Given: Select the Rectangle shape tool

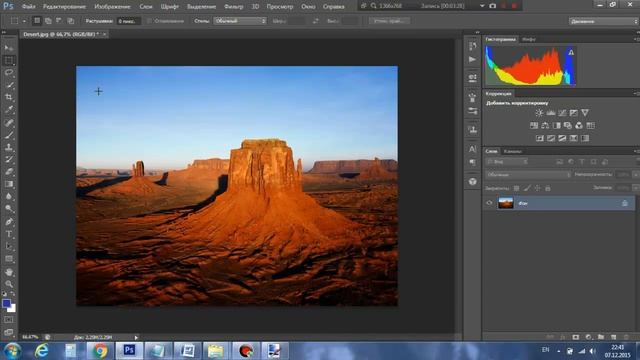Looking at the screenshot, I should tap(9, 259).
